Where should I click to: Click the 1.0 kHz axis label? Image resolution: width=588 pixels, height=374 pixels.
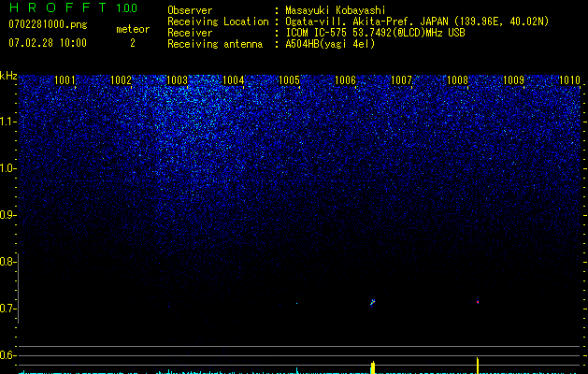[7, 168]
